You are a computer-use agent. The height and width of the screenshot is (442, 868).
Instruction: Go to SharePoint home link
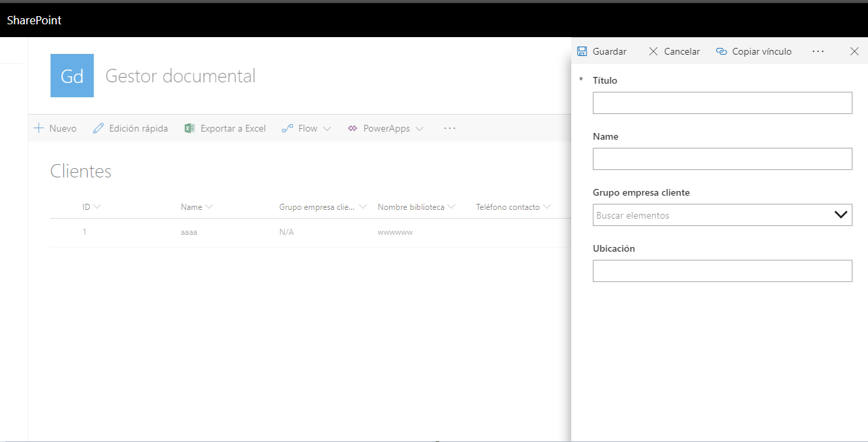click(34, 20)
